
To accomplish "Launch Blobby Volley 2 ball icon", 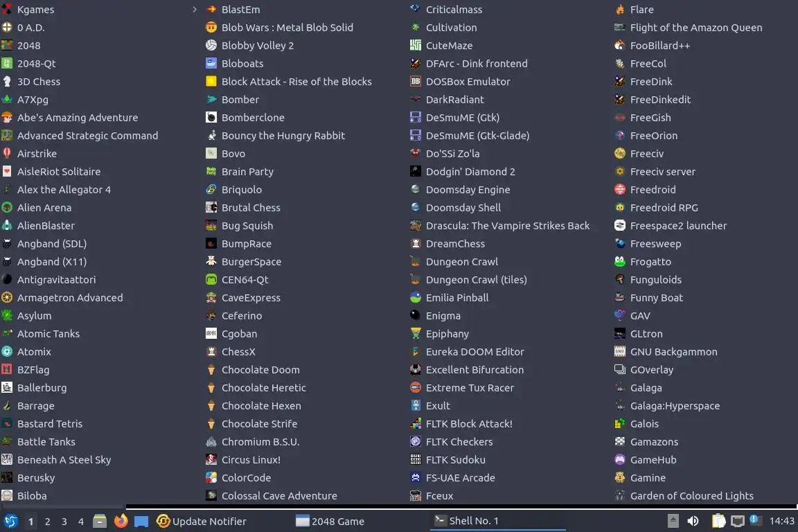I will click(x=211, y=45).
